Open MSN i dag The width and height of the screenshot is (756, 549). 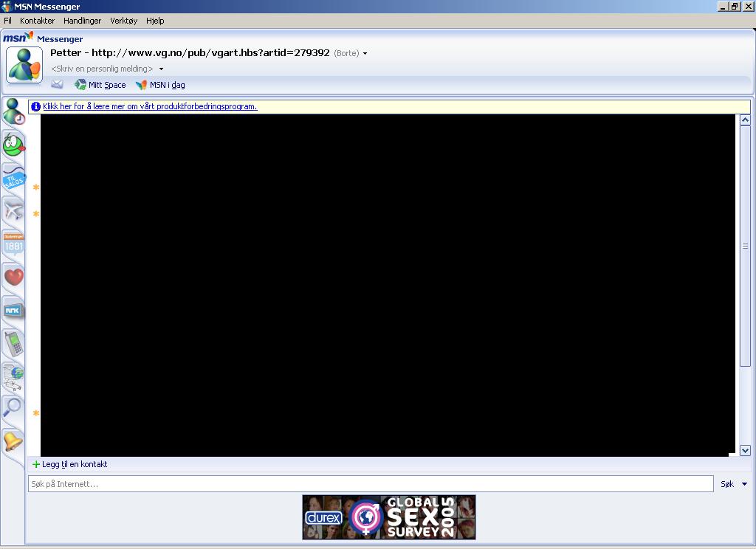(x=160, y=85)
